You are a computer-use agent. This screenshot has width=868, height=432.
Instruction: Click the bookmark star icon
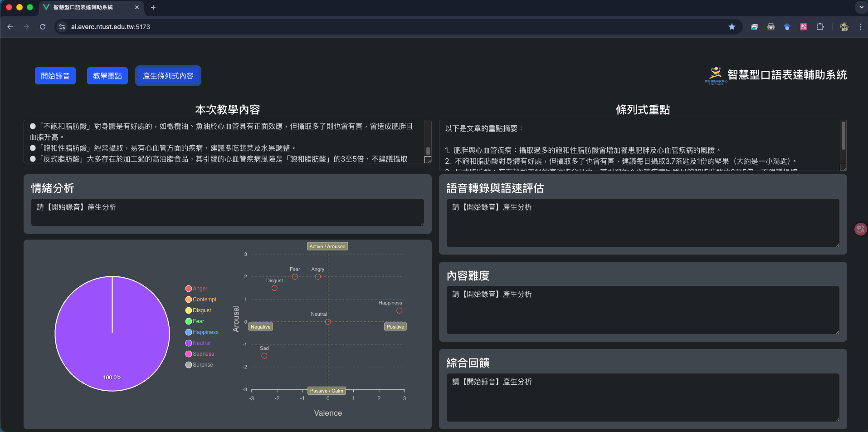pyautogui.click(x=731, y=27)
